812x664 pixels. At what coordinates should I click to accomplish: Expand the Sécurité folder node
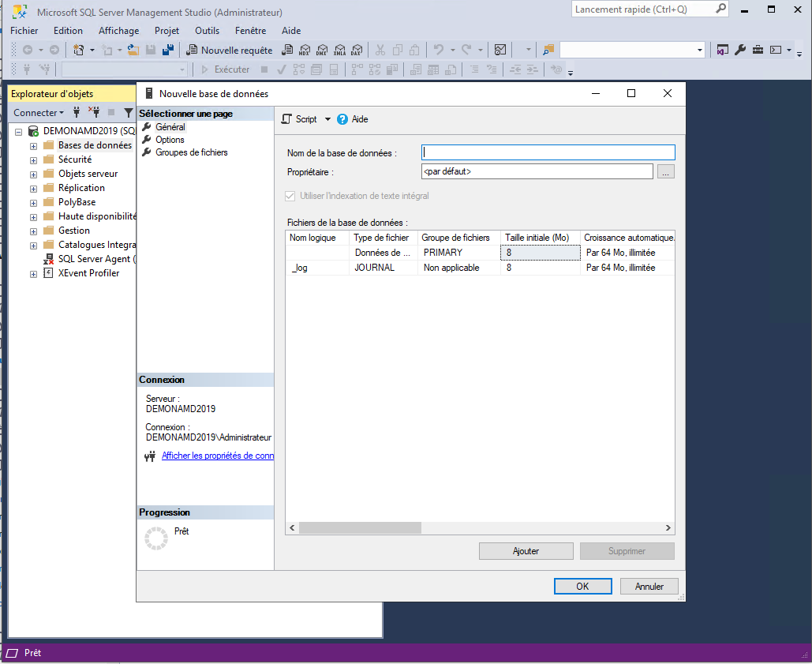pyautogui.click(x=33, y=159)
